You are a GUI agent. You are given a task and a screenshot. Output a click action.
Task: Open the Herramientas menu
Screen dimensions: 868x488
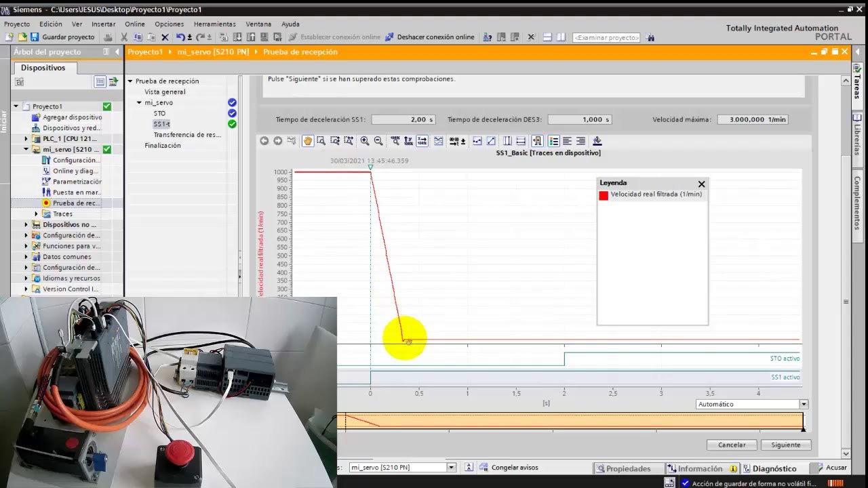[215, 24]
